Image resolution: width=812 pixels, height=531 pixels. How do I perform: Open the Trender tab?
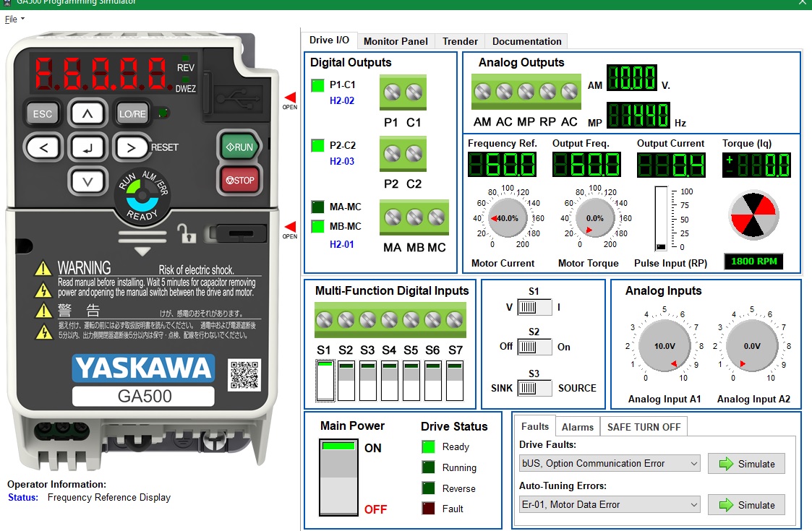(x=460, y=41)
